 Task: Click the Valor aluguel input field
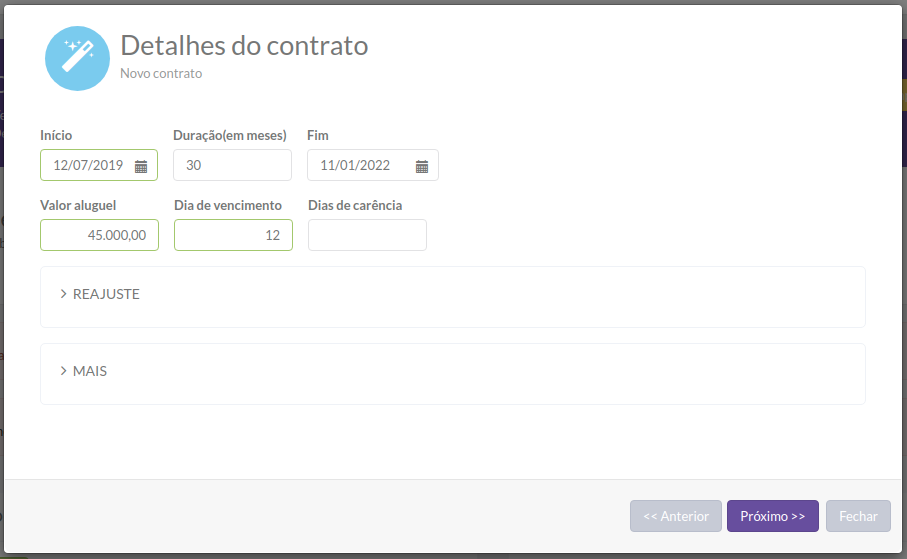(x=99, y=235)
